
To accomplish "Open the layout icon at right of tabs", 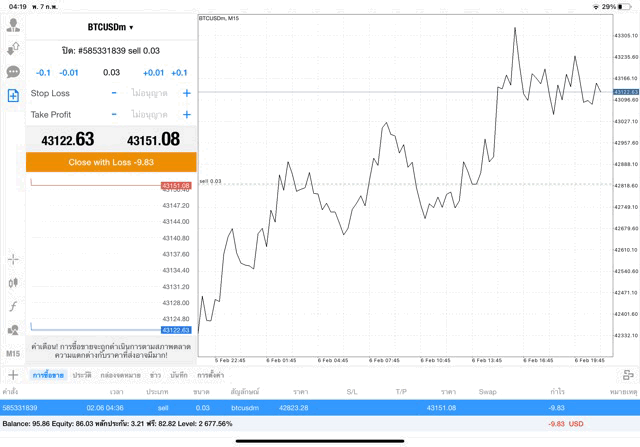I will 627,374.
